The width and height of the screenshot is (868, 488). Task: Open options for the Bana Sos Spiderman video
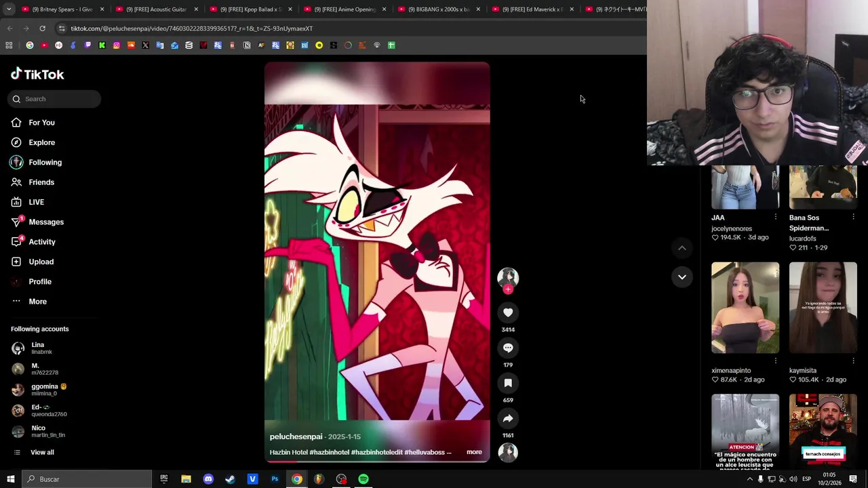tap(853, 217)
